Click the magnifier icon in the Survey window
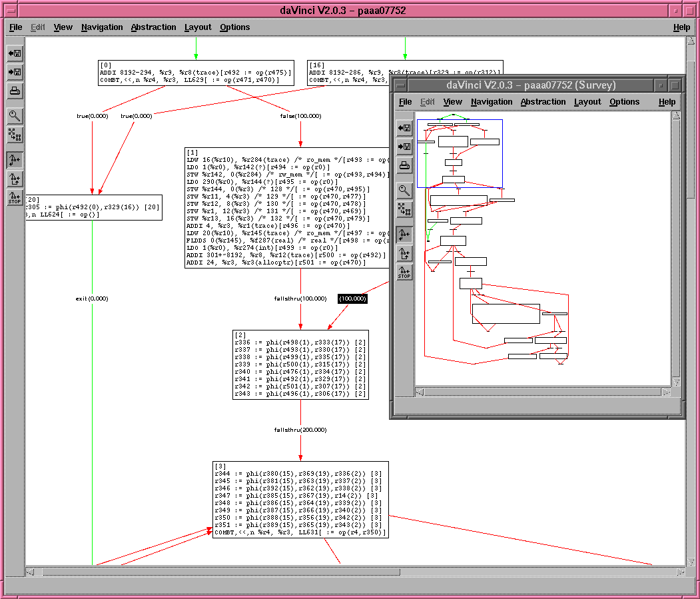Image resolution: width=700 pixels, height=599 pixels. point(404,190)
